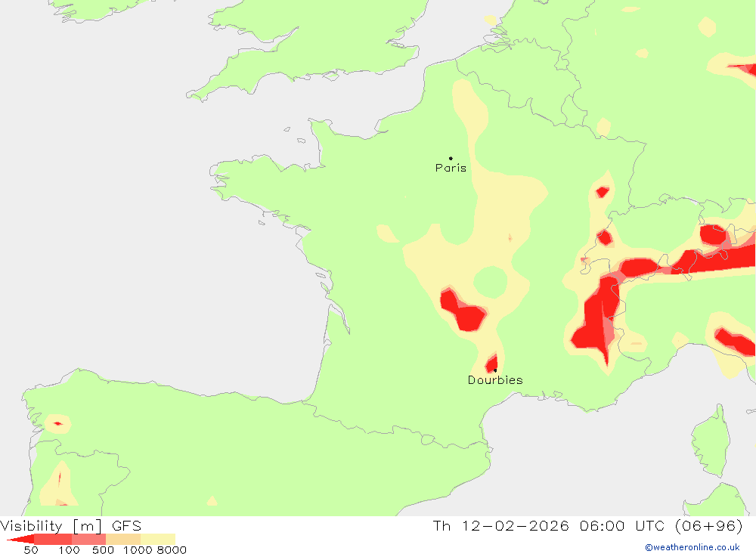Select the 100–500 salmon legend swatch

(88, 539)
